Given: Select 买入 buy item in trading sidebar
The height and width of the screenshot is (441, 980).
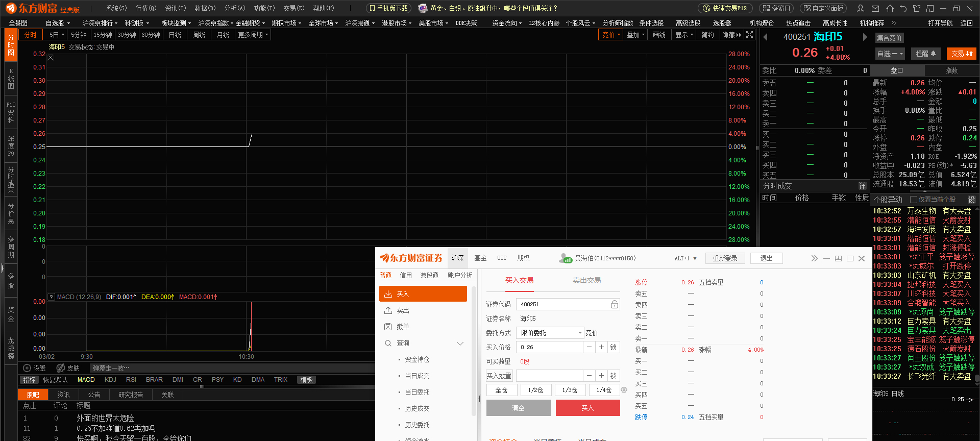Looking at the screenshot, I should pyautogui.click(x=423, y=294).
